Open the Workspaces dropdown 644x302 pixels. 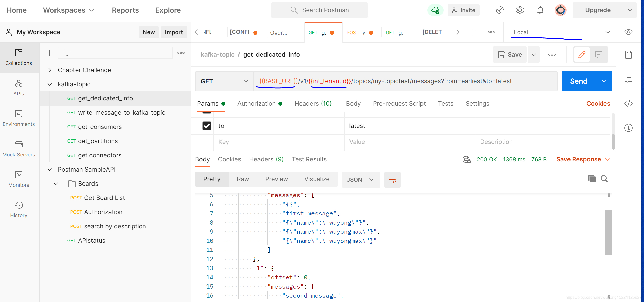pyautogui.click(x=68, y=10)
